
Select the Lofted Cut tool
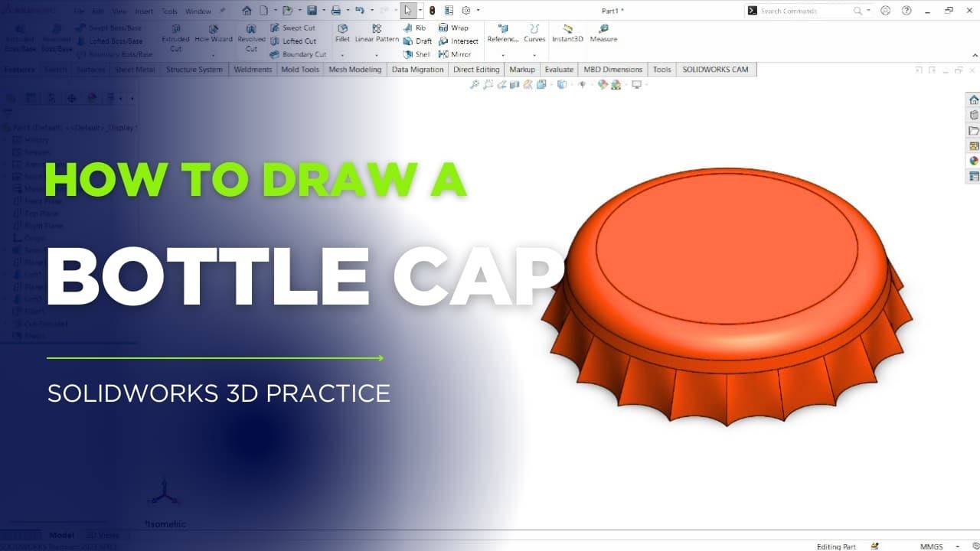[293, 41]
